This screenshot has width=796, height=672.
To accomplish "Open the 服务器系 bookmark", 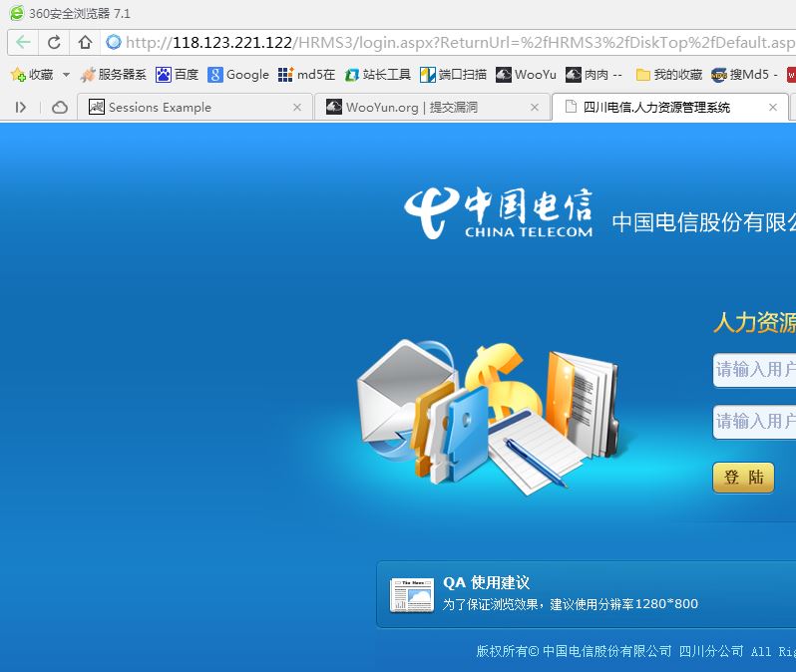I will (113, 75).
